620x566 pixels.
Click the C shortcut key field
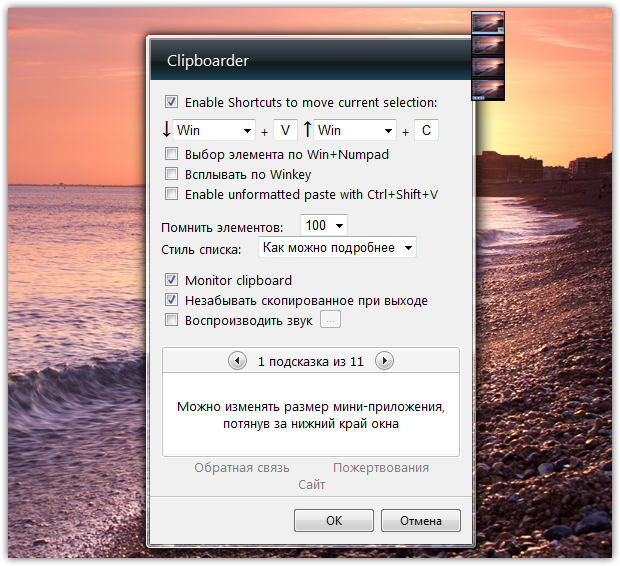point(426,130)
